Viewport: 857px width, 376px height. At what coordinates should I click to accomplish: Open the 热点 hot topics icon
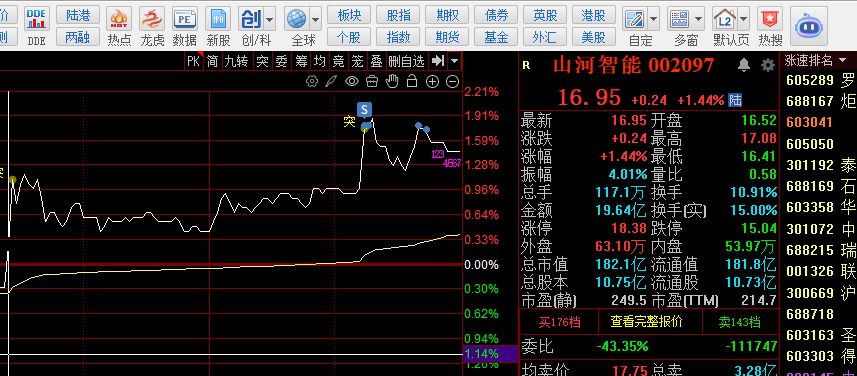pyautogui.click(x=119, y=20)
